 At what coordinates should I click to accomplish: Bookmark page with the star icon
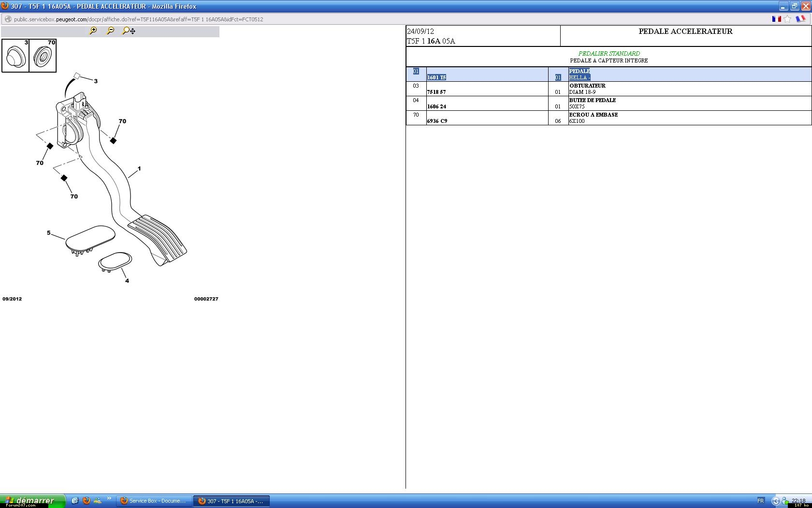tap(788, 19)
